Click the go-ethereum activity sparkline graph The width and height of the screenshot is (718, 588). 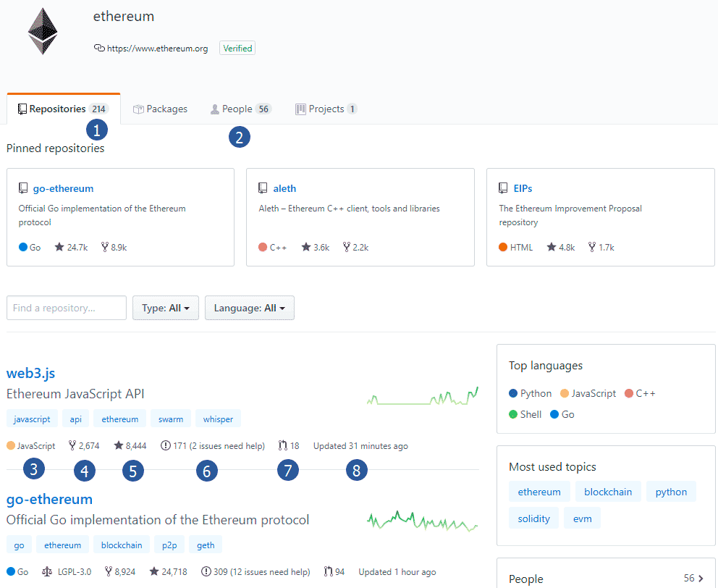point(422,521)
